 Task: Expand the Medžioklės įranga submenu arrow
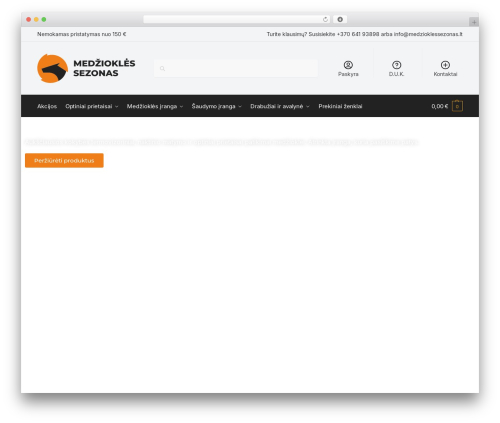[x=181, y=106]
